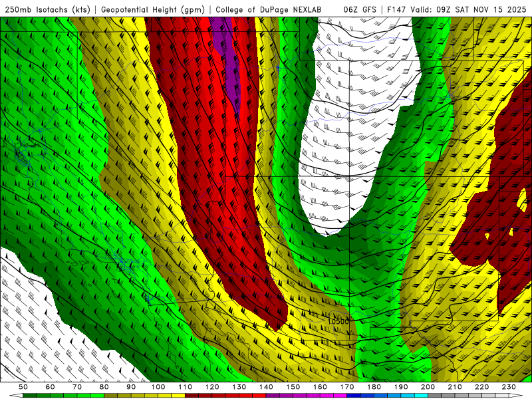Image resolution: width=532 pixels, height=399 pixels.
Task: Click the 'Geopotential Height (gpm)' header text
Action: point(153,9)
